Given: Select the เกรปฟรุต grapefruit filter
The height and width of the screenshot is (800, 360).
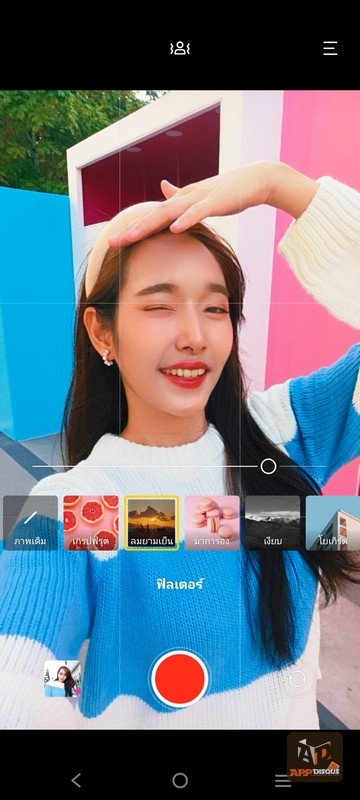Looking at the screenshot, I should [91, 523].
